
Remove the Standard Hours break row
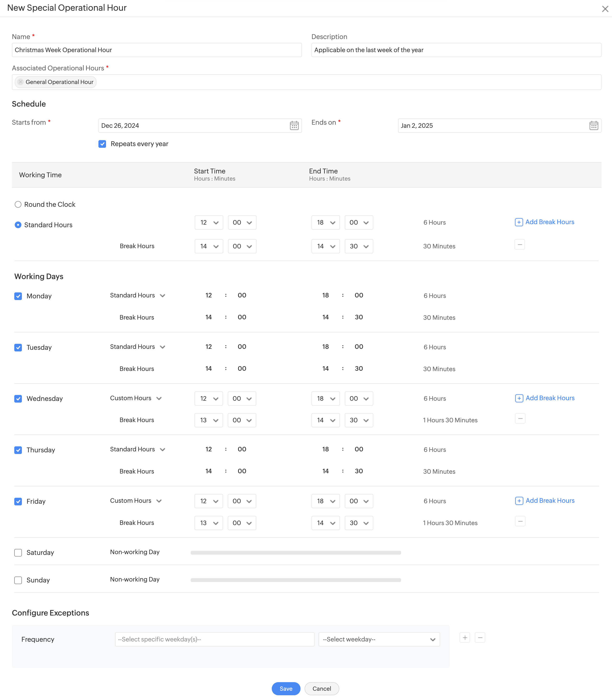(x=520, y=245)
